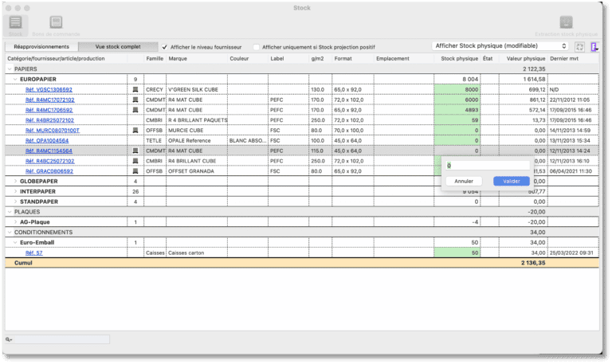The image size is (612, 364).
Task: Expand the INTERPAPER supplier group
Action: [x=15, y=191]
